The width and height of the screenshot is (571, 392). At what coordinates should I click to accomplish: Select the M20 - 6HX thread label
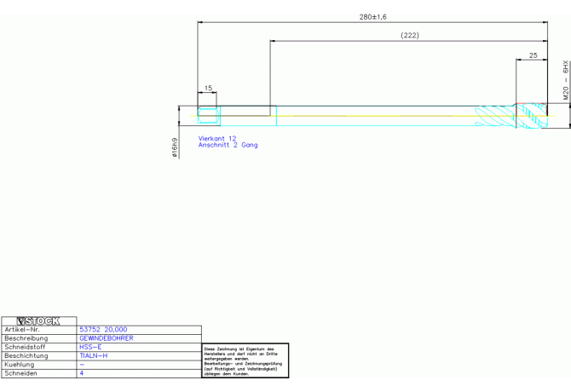coord(566,80)
